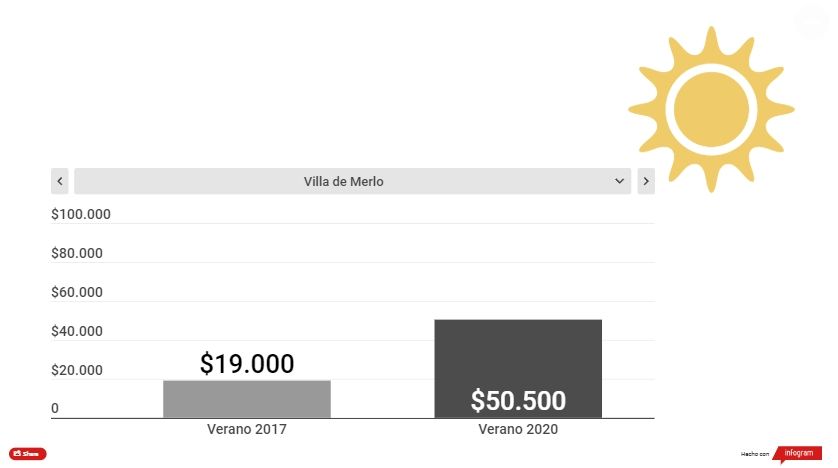The height and width of the screenshot is (468, 838).
Task: Go to previous location with left arrow
Action: pos(60,181)
